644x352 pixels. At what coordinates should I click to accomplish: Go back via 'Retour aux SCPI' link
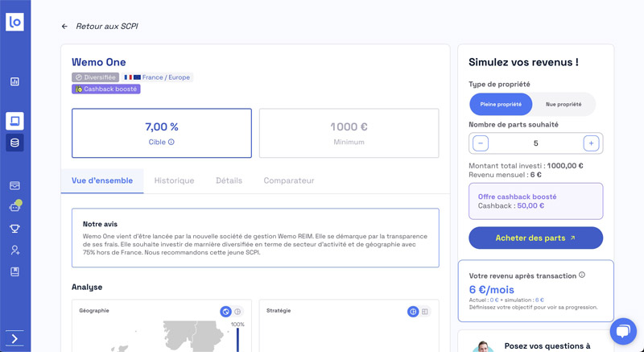click(x=107, y=27)
